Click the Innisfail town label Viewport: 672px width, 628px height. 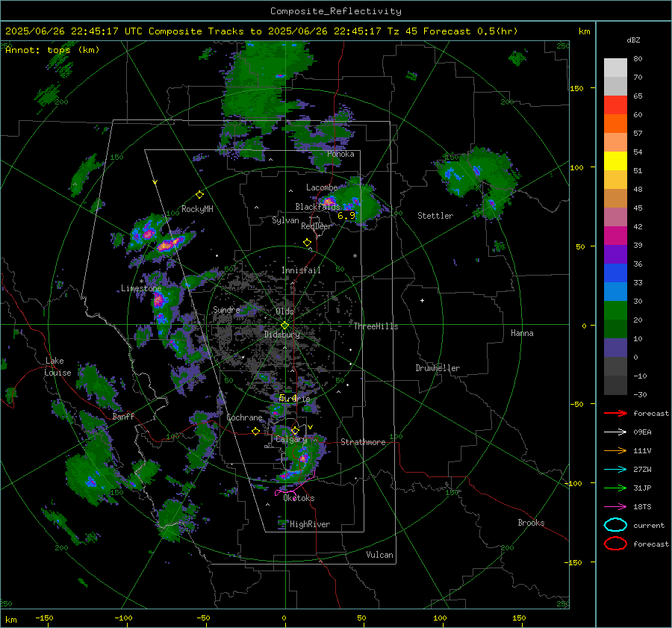(301, 270)
